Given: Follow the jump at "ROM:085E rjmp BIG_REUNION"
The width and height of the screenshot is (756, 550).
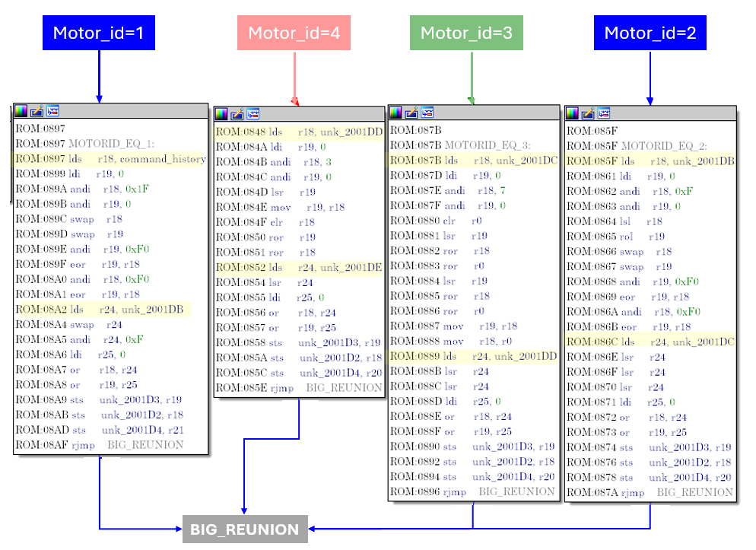Looking at the screenshot, I should [x=298, y=388].
